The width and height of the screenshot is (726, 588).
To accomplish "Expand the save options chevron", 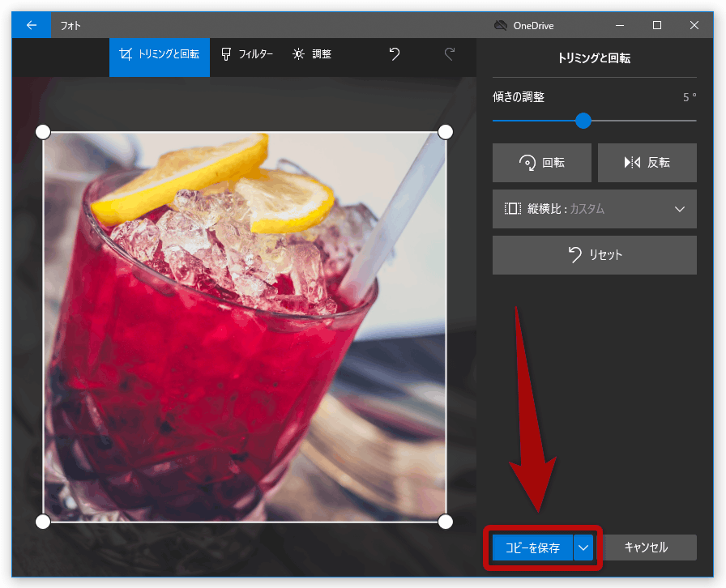I will (x=583, y=548).
